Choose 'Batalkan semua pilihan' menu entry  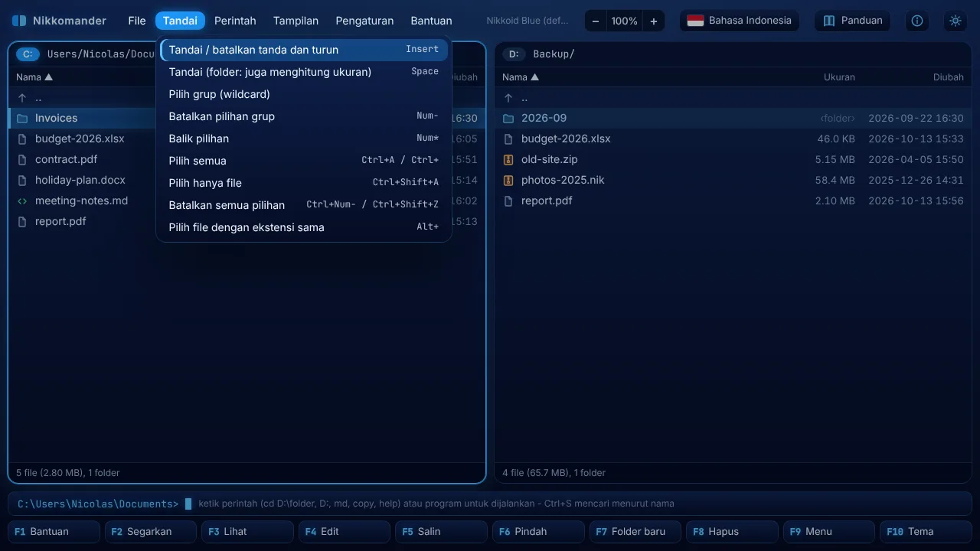point(304,205)
